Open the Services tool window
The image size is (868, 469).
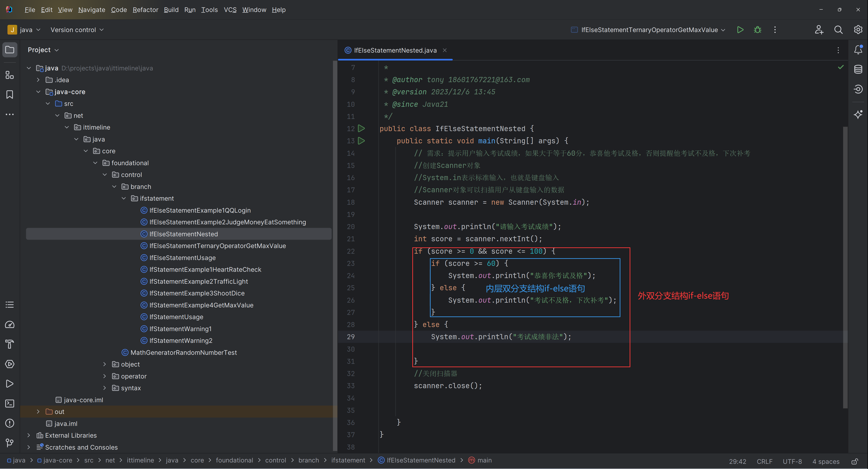[10, 364]
